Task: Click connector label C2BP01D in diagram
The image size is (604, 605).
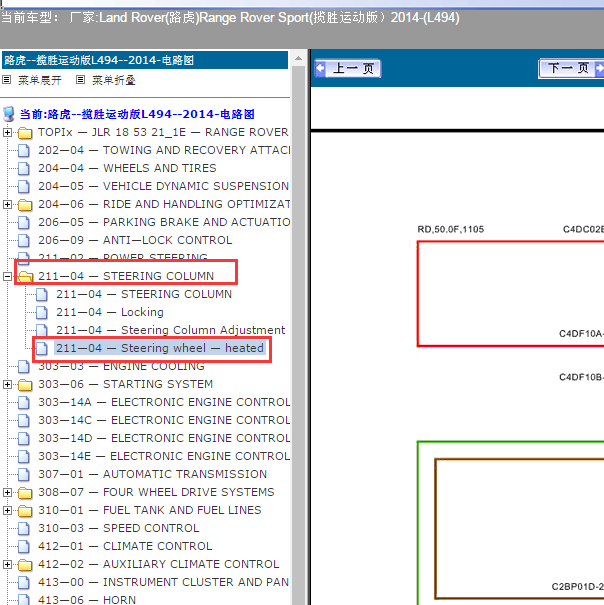Action: 577,587
